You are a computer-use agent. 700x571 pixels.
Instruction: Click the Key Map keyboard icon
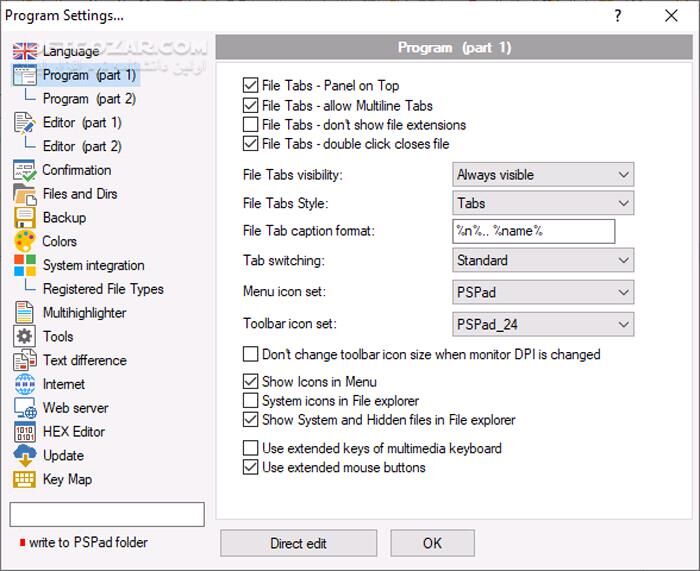point(25,480)
